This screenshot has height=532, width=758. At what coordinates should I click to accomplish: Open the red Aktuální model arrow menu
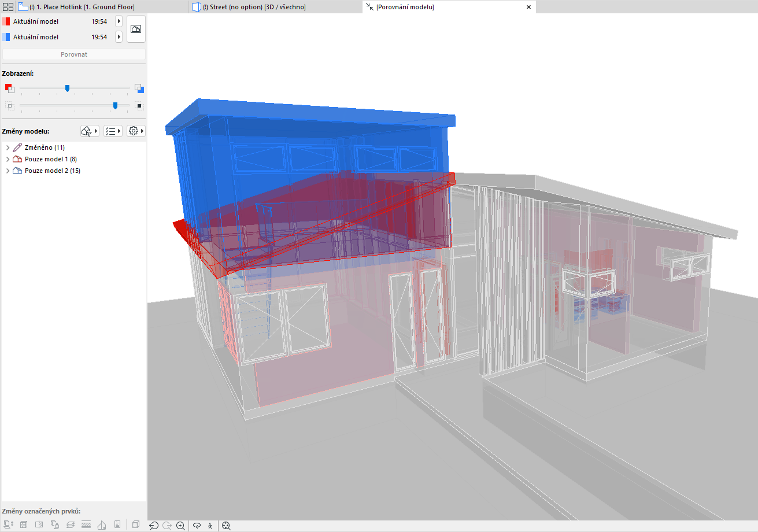tap(119, 21)
